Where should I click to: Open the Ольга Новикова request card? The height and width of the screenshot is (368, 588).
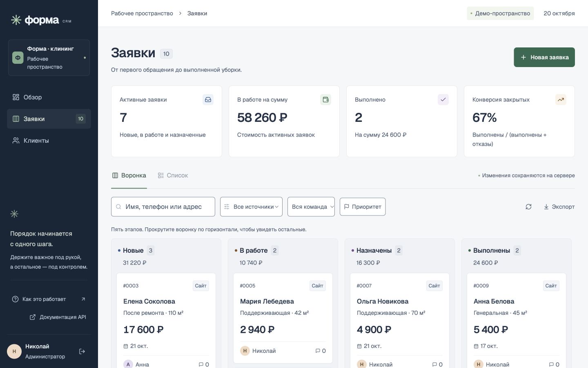(400, 321)
